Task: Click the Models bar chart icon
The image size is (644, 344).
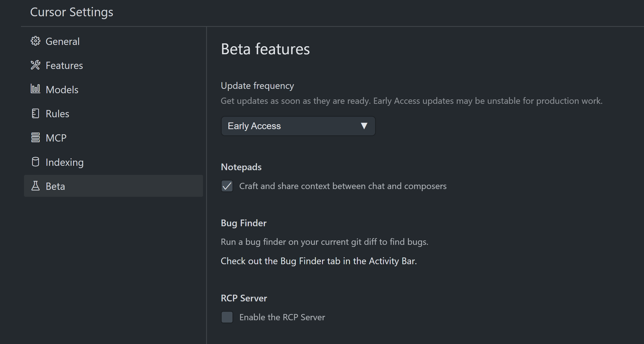Action: tap(35, 89)
